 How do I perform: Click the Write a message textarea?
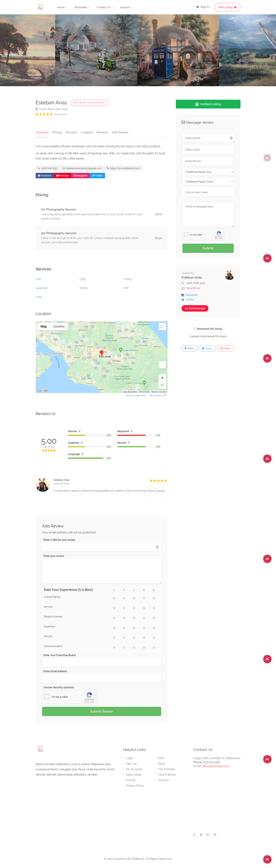pyautogui.click(x=208, y=214)
